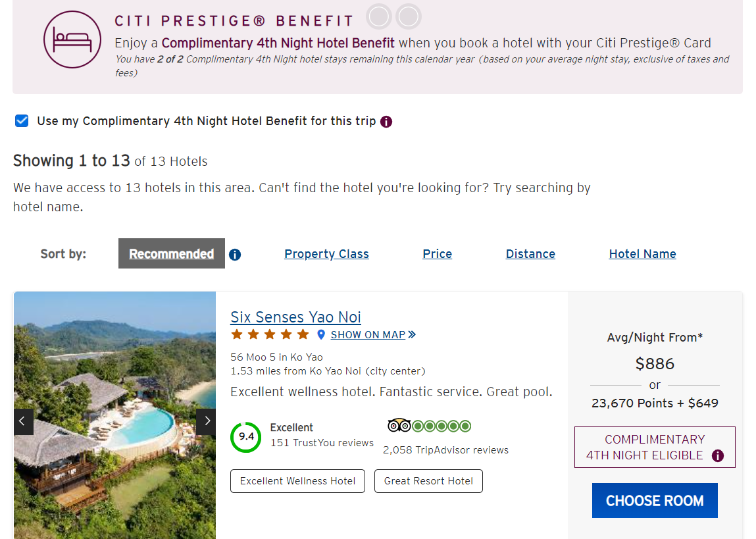This screenshot has width=756, height=539.
Task: Expand Show On Map with its double chevron
Action: 413,334
